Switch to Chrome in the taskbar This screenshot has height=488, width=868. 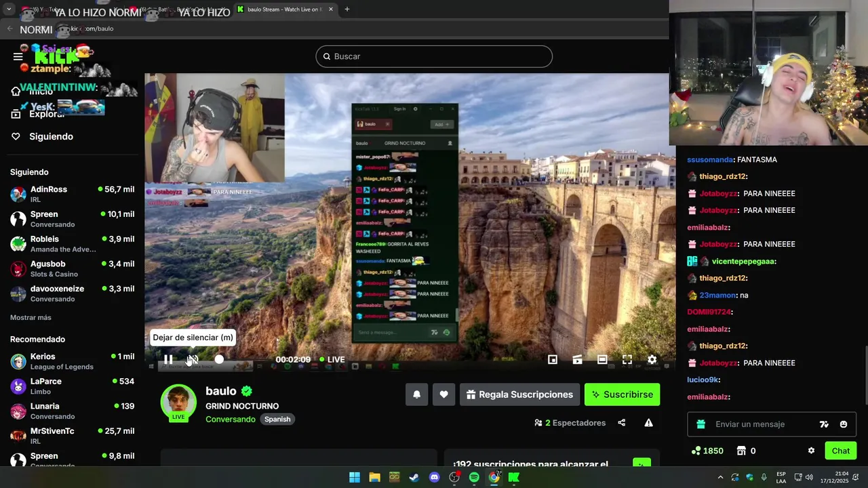click(494, 477)
